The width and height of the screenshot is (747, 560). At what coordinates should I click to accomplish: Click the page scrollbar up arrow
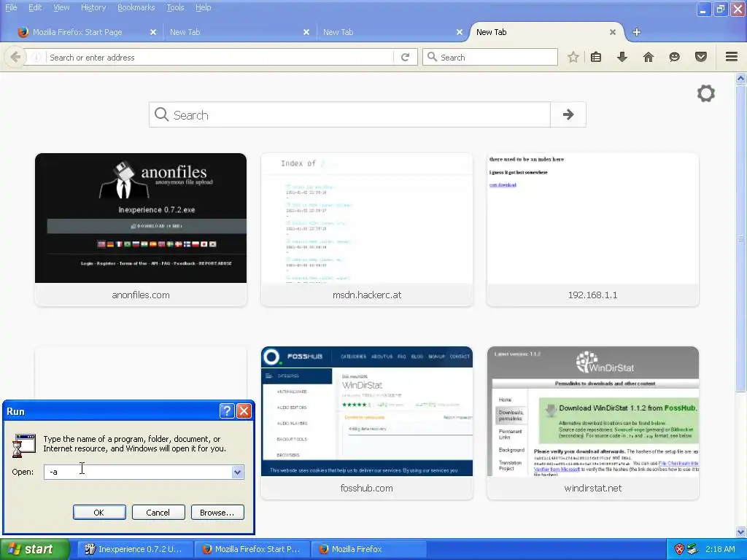pyautogui.click(x=741, y=78)
